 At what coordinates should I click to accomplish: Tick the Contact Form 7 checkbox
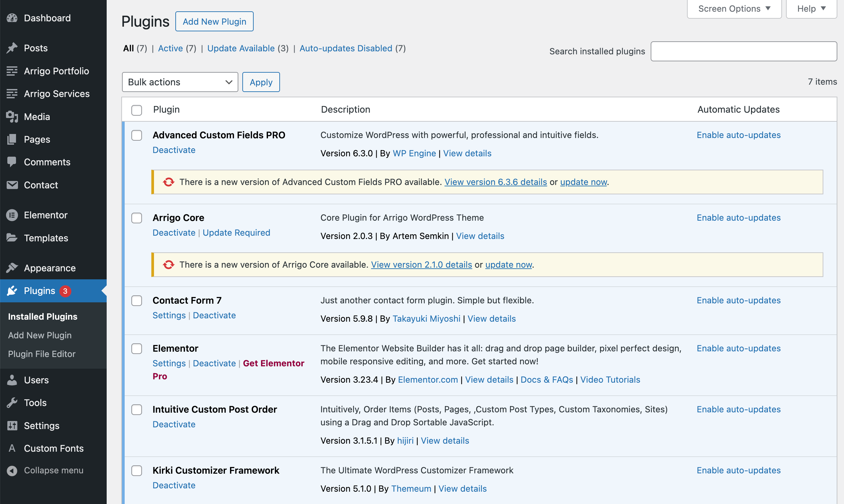pos(137,301)
